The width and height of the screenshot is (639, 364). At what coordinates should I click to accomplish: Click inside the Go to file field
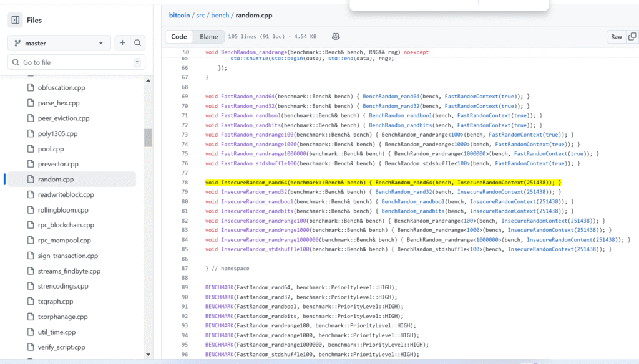point(75,62)
